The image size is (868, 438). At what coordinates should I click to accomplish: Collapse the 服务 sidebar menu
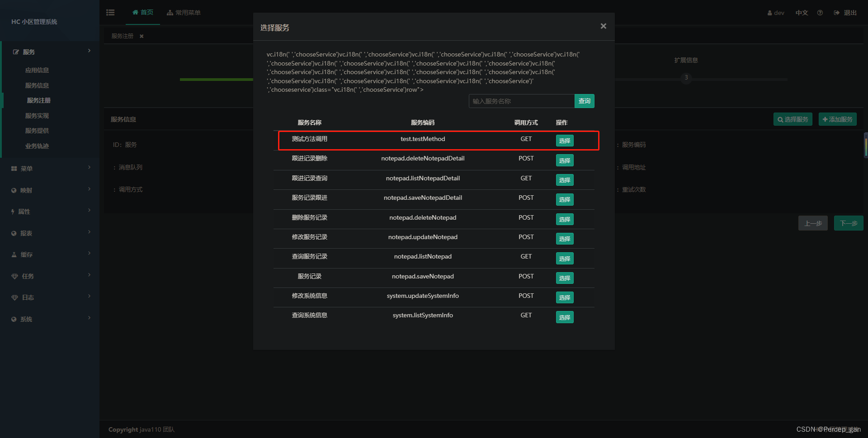50,52
